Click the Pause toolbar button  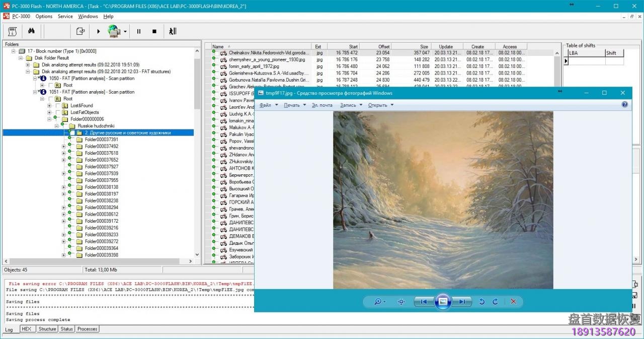pos(139,31)
